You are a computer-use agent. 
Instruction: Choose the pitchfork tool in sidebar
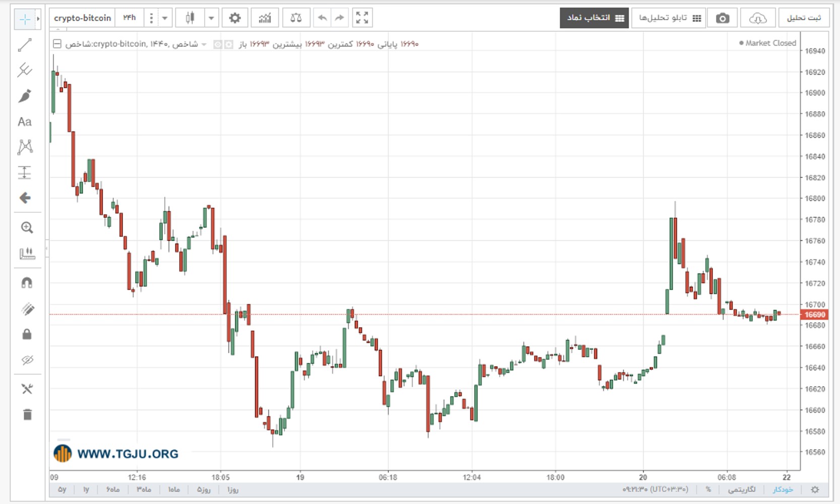pos(25,70)
